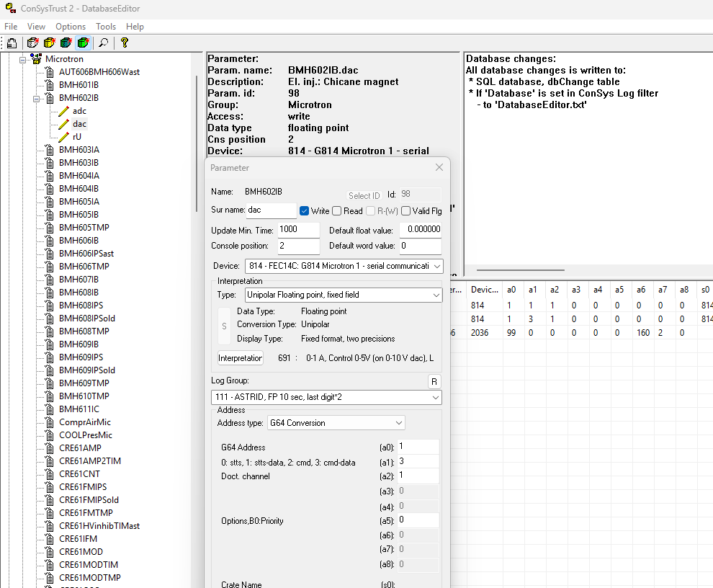Tick the Valid Flg checkbox

[x=406, y=211]
